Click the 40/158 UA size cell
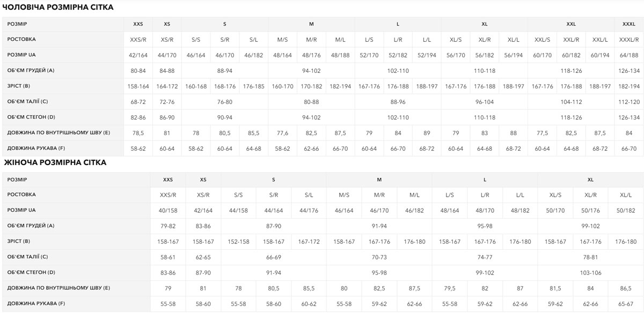The image size is (644, 313). (x=168, y=211)
